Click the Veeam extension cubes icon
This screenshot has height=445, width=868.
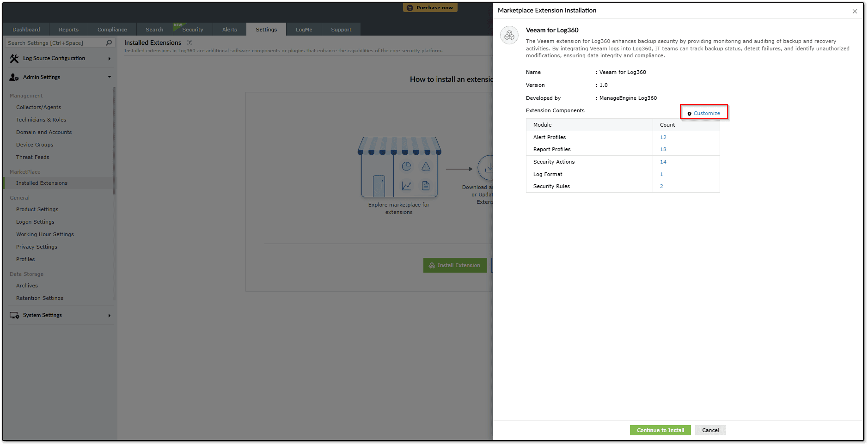pos(509,35)
